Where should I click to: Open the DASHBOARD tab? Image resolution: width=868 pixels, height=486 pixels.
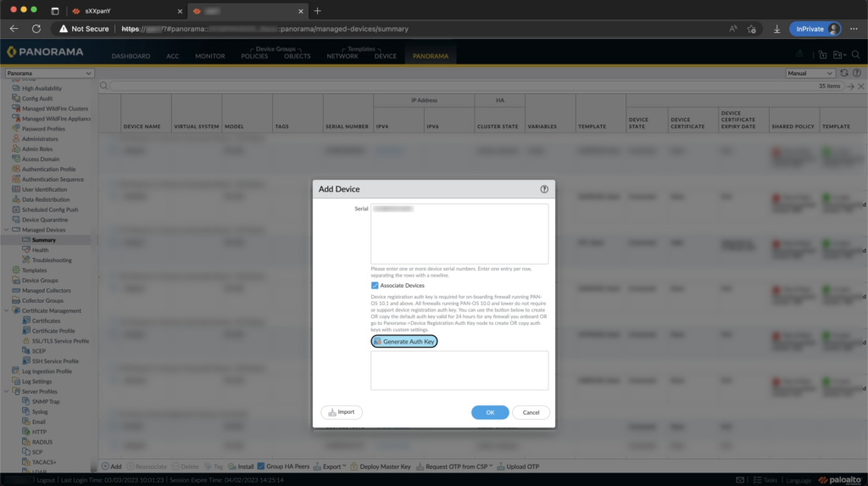tap(131, 56)
